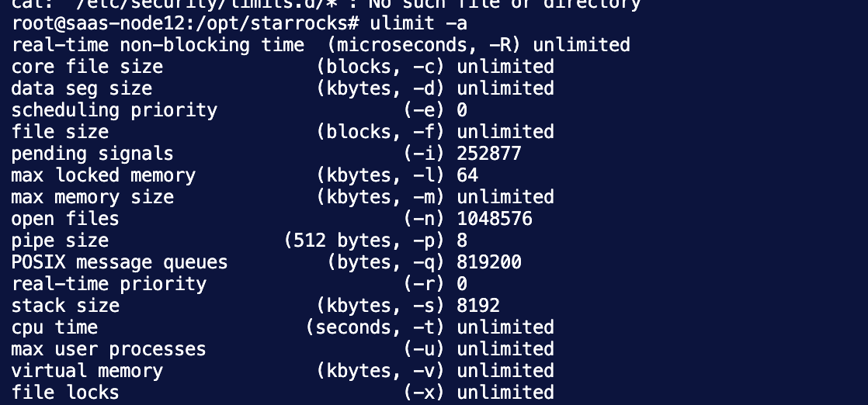Click the 'scheduling priority' label
868x405 pixels.
point(115,111)
